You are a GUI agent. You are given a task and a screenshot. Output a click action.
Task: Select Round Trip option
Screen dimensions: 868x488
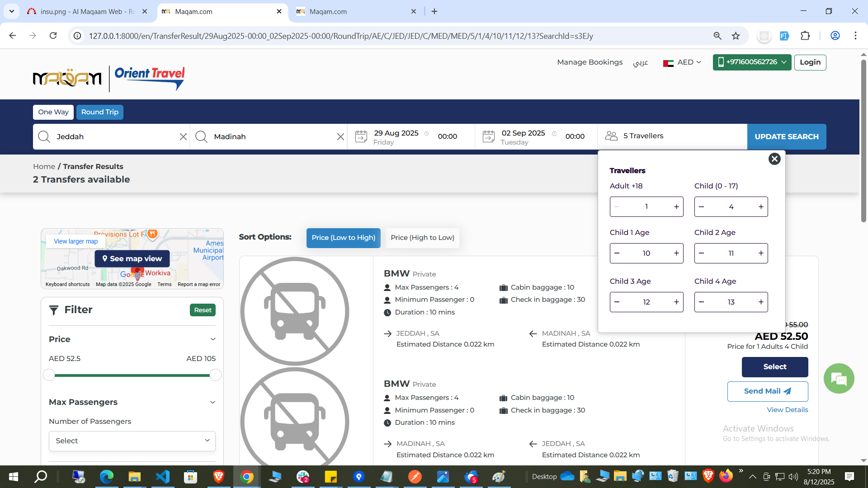pos(99,112)
